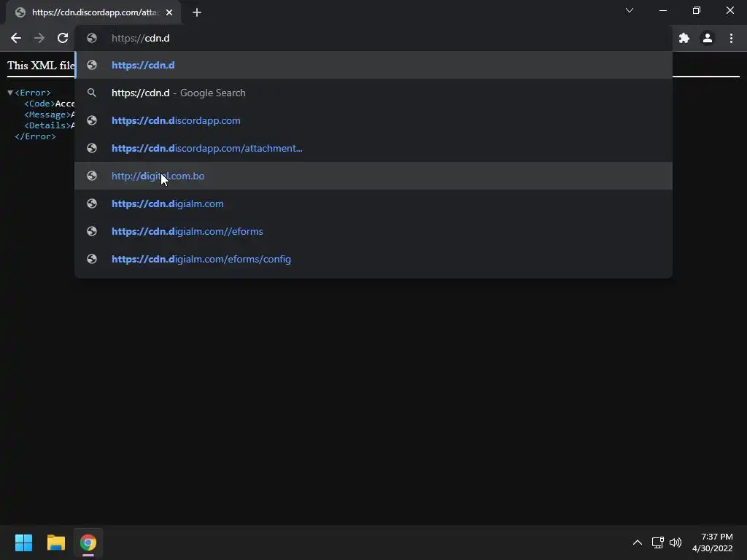Collapse the <Error> XML node
The height and width of the screenshot is (560, 747).
10,93
